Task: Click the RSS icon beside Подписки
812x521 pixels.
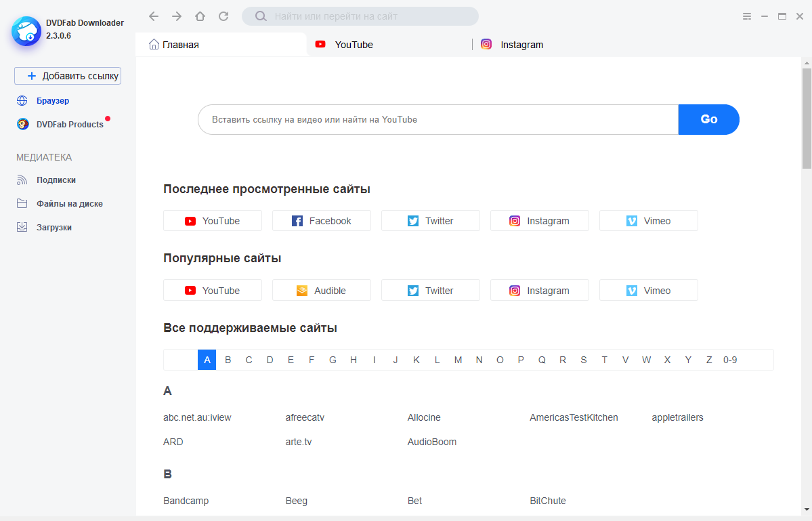Action: pyautogui.click(x=22, y=180)
